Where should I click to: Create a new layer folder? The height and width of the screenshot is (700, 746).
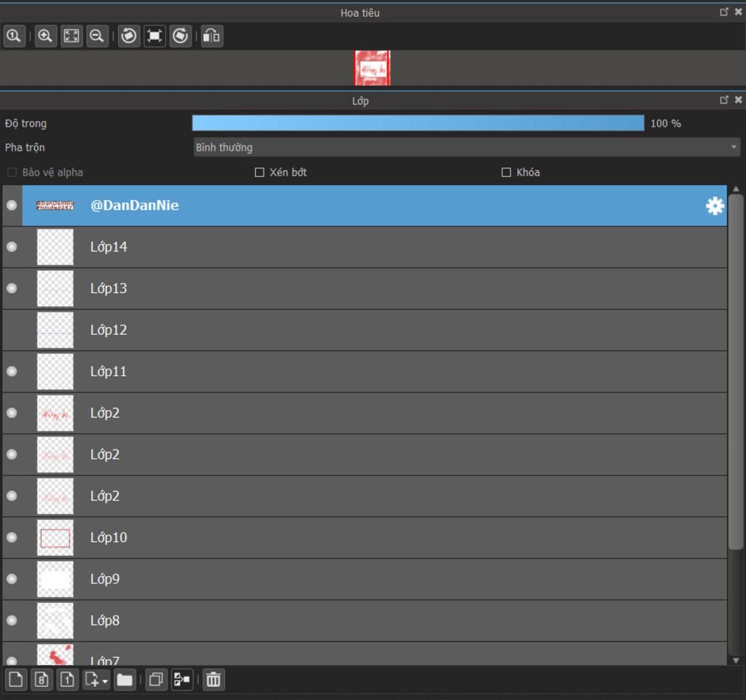tap(125, 680)
